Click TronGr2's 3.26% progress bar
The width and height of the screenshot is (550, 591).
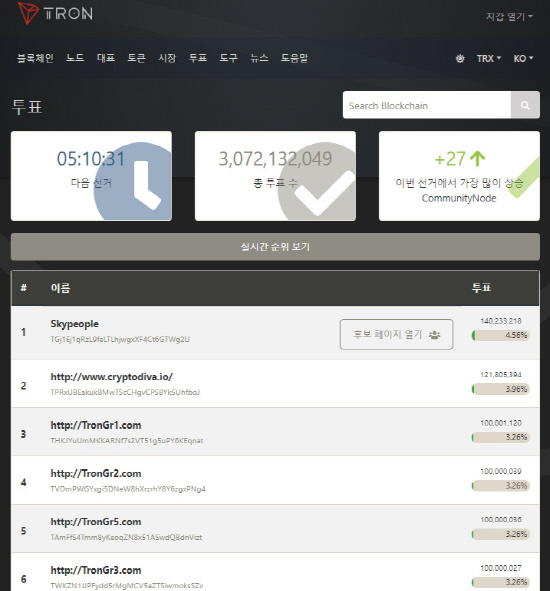(x=501, y=485)
